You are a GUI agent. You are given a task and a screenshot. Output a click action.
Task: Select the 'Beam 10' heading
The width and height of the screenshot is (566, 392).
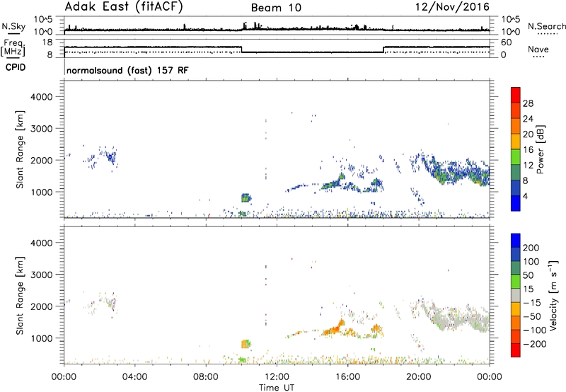276,8
